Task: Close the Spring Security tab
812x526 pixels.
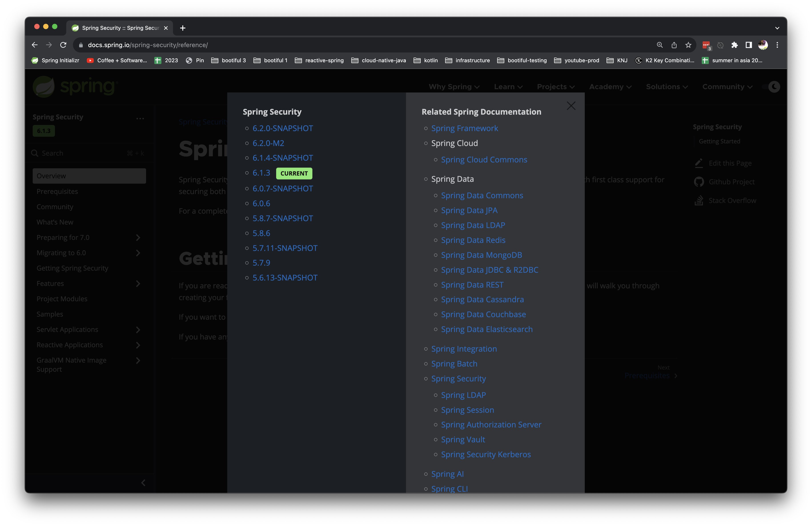Action: coord(166,28)
